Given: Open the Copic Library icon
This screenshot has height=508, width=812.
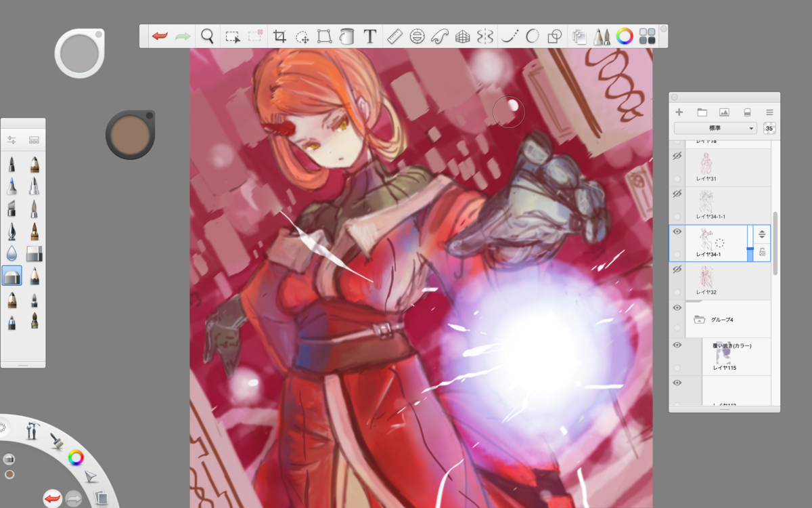Looking at the screenshot, I should click(x=579, y=36).
